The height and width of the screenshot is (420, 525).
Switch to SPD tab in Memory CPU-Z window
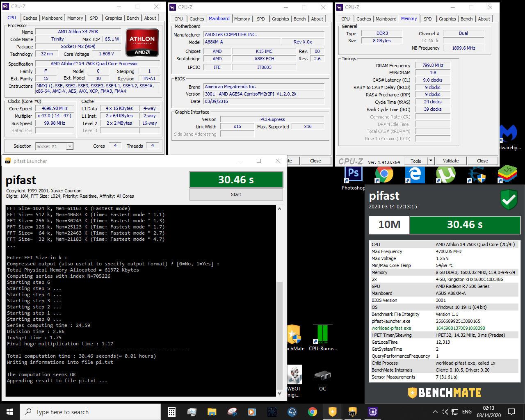point(428,19)
